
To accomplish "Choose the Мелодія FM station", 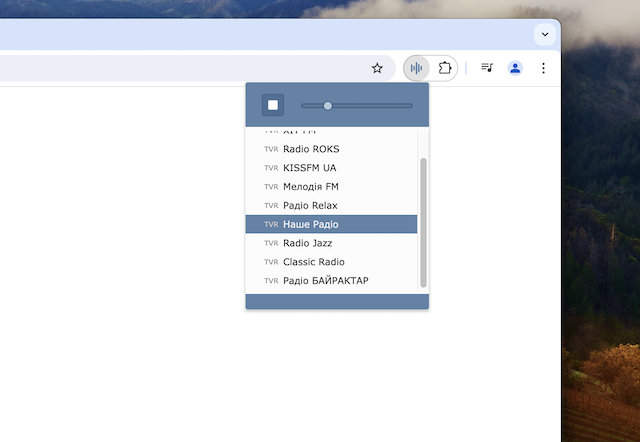I will [x=331, y=187].
